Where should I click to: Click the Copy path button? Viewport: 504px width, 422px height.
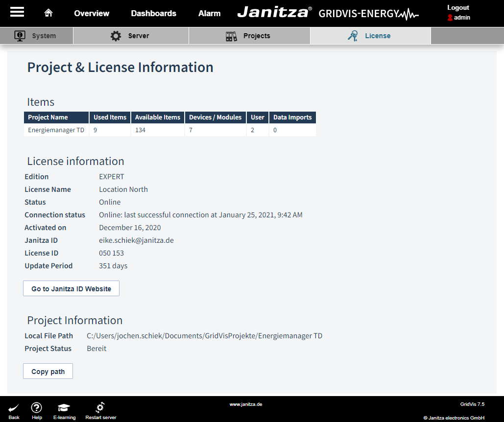click(x=48, y=371)
